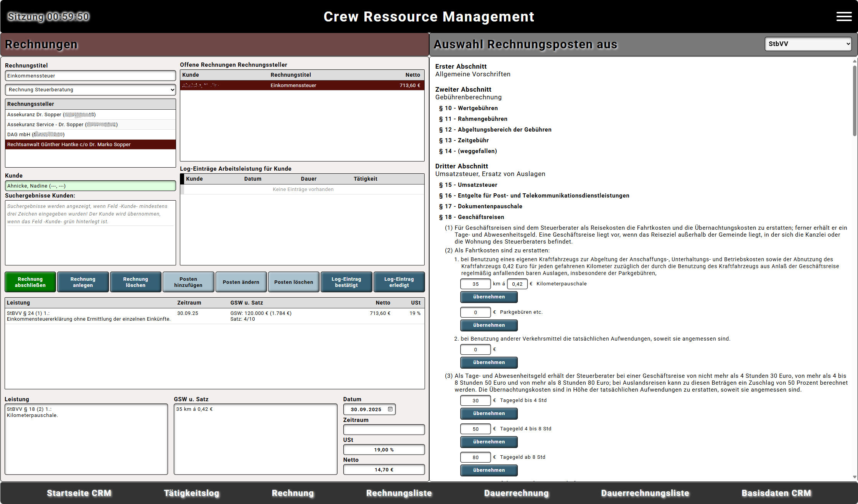Open the calendar picker in Datum field
This screenshot has height=504, width=858.
tap(390, 409)
